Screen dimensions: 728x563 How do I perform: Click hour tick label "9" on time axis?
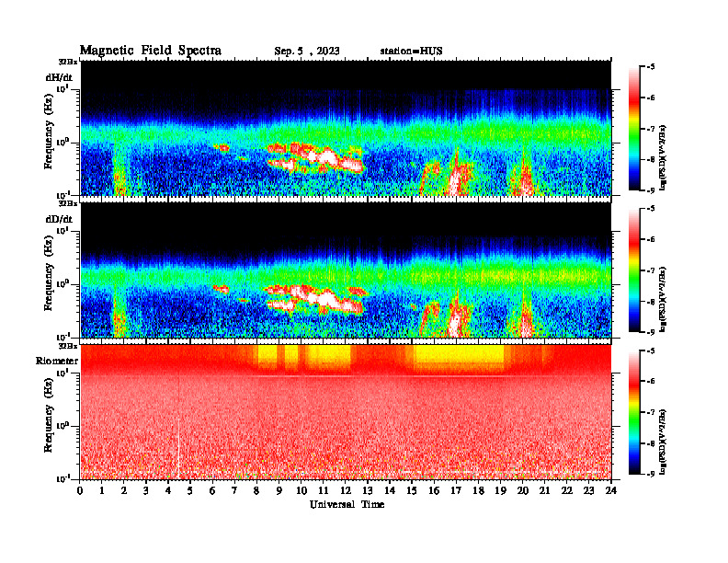pyautogui.click(x=279, y=490)
